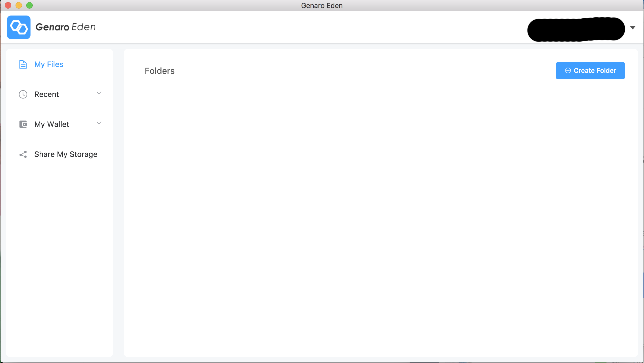Expand the Recent section dropdown

99,93
